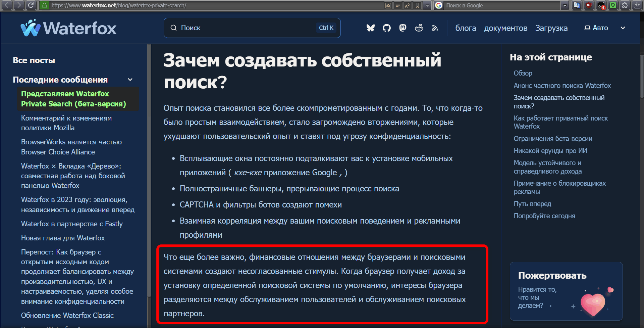Open Waterfox × Вкладка «Дерево» post
Viewport: 644px width, 328px height.
click(73, 176)
